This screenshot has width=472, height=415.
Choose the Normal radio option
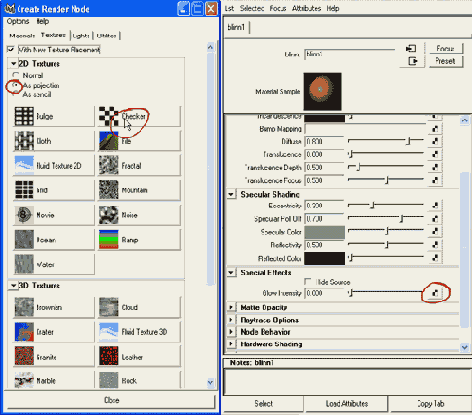15,75
